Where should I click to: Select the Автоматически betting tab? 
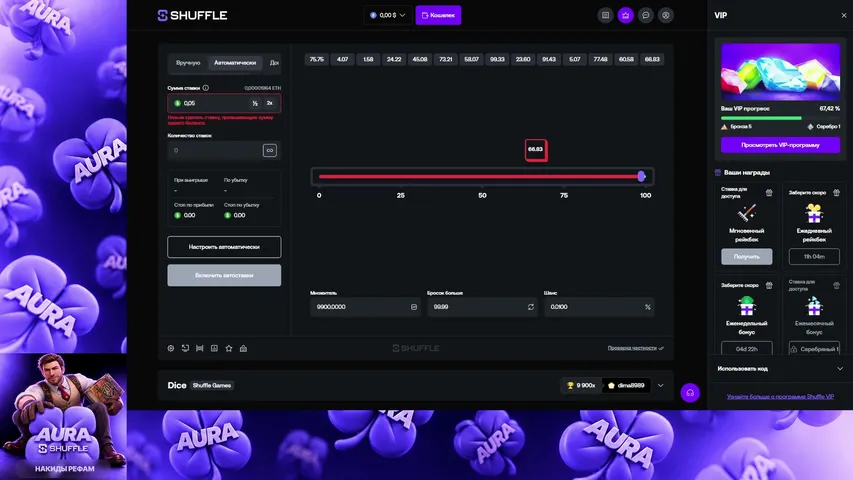pyautogui.click(x=235, y=63)
